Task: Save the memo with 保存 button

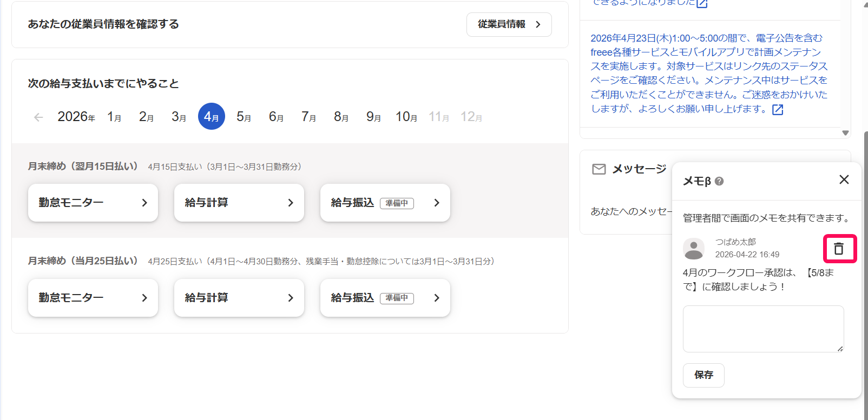Action: pos(703,375)
